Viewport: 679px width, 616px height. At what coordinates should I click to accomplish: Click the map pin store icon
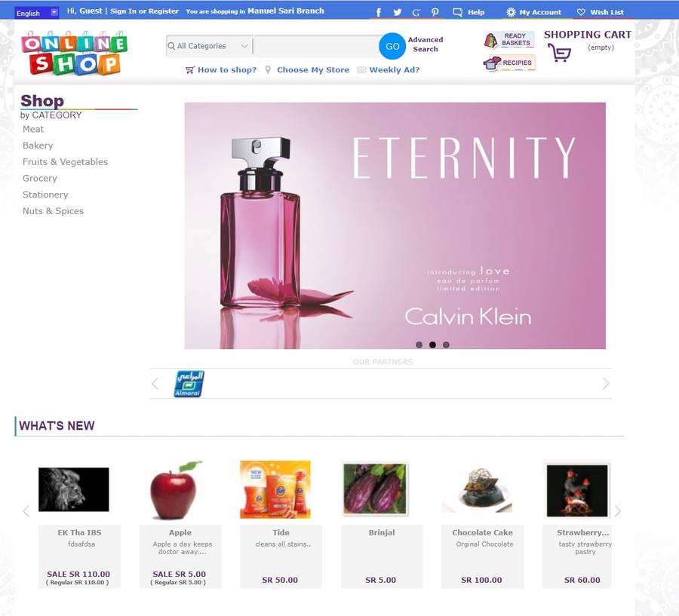[x=268, y=69]
